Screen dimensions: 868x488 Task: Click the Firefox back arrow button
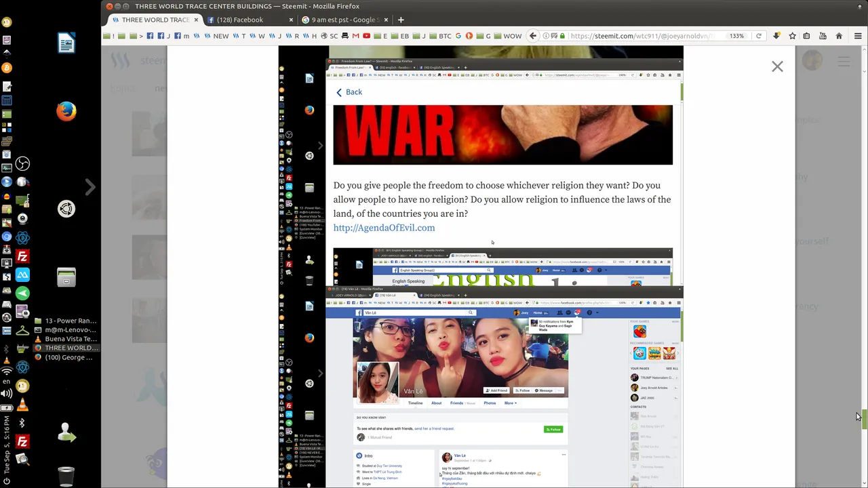[533, 36]
